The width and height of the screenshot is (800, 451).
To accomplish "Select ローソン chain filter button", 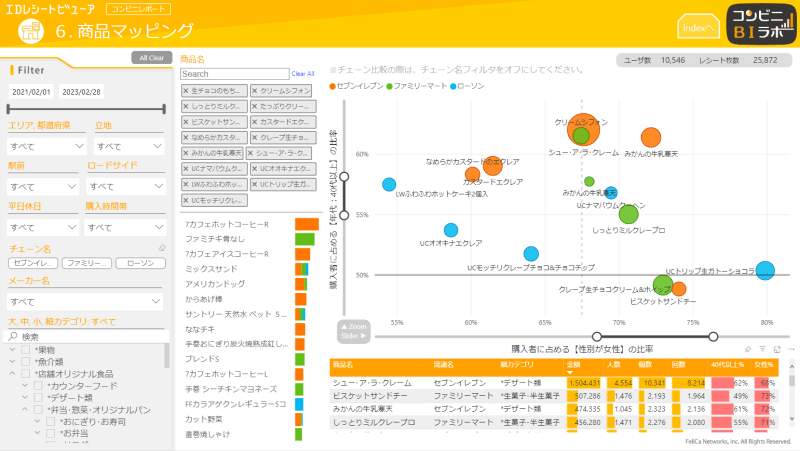I will pyautogui.click(x=140, y=263).
